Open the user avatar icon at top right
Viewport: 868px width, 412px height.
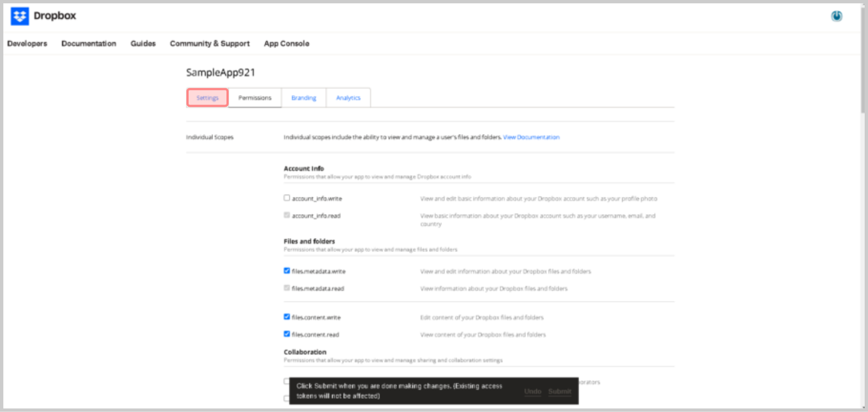click(x=836, y=17)
